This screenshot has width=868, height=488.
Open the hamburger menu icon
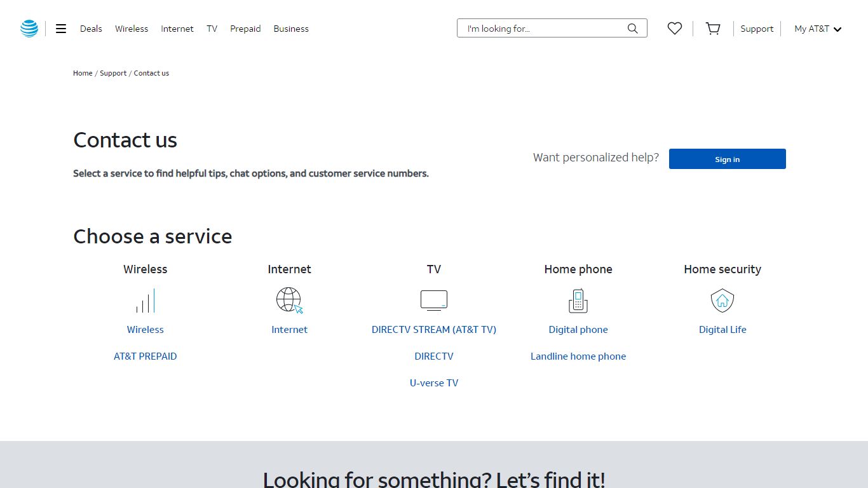(x=61, y=29)
